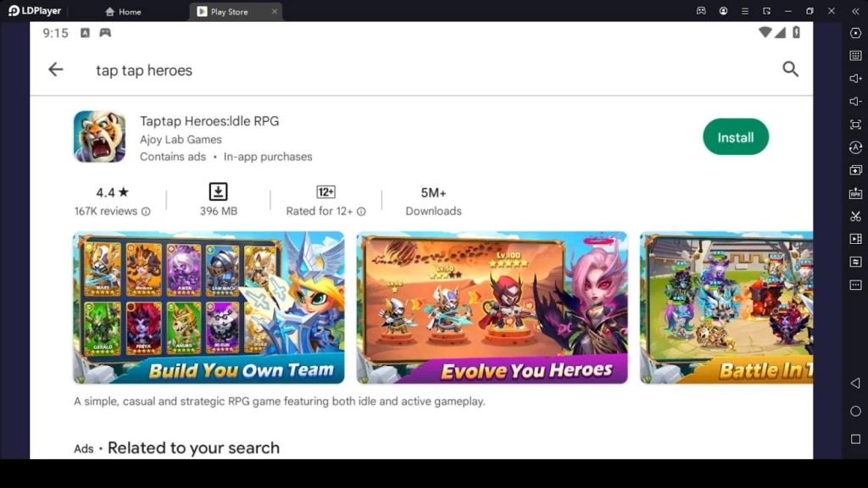Click the 4.4 star rating
Image resolution: width=868 pixels, height=488 pixels.
(112, 192)
